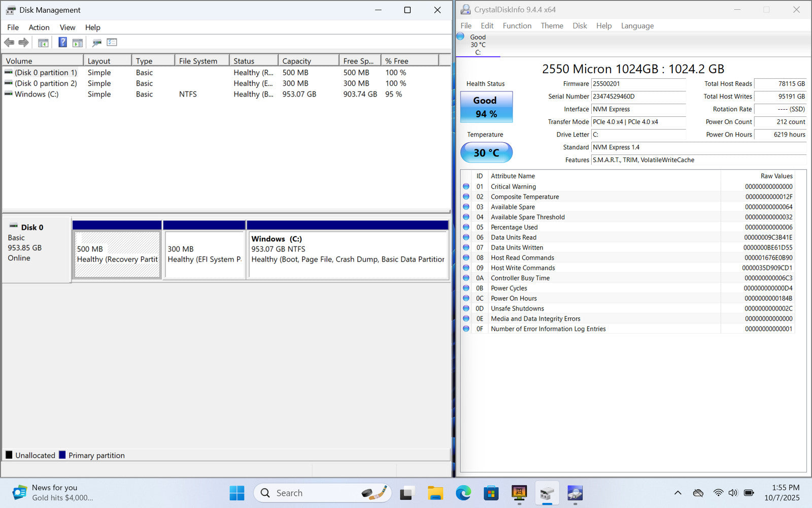812x508 pixels.
Task: Click the Show/Hide Console Tree toolbar icon
Action: [43, 43]
